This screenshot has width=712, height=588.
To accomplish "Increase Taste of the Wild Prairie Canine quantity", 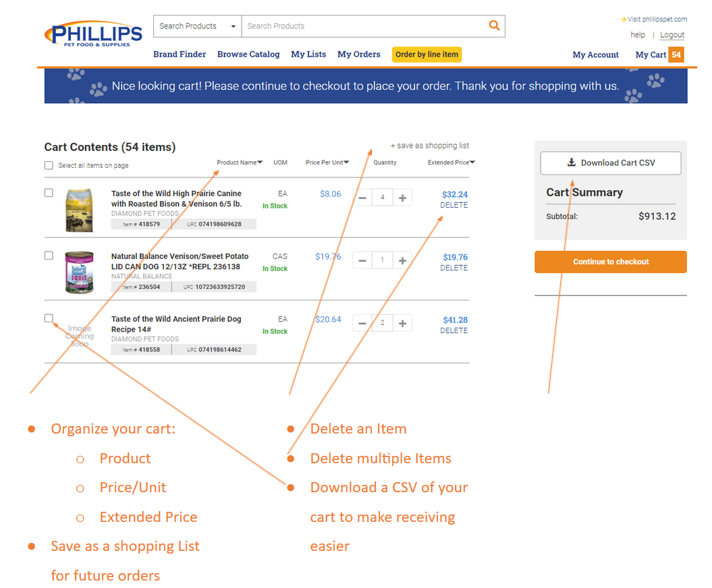I will click(x=402, y=198).
